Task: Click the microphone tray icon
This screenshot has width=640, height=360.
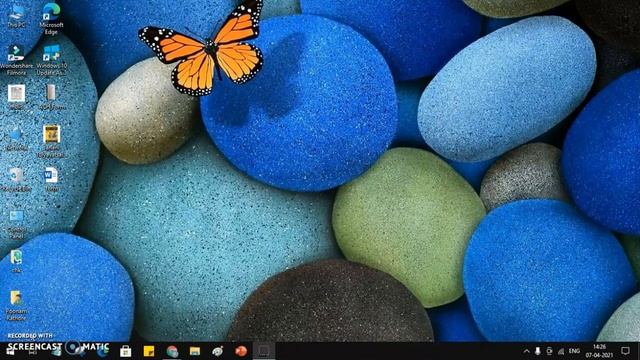Action: (x=538, y=351)
